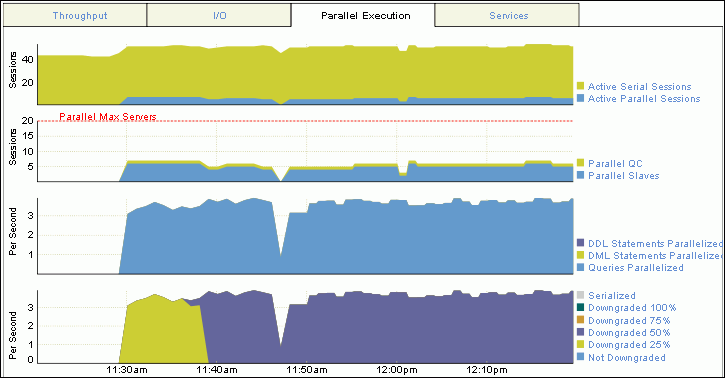Click the Downgraded 75% orange swatch
Viewport: 725px width, 378px height.
pyautogui.click(x=580, y=320)
